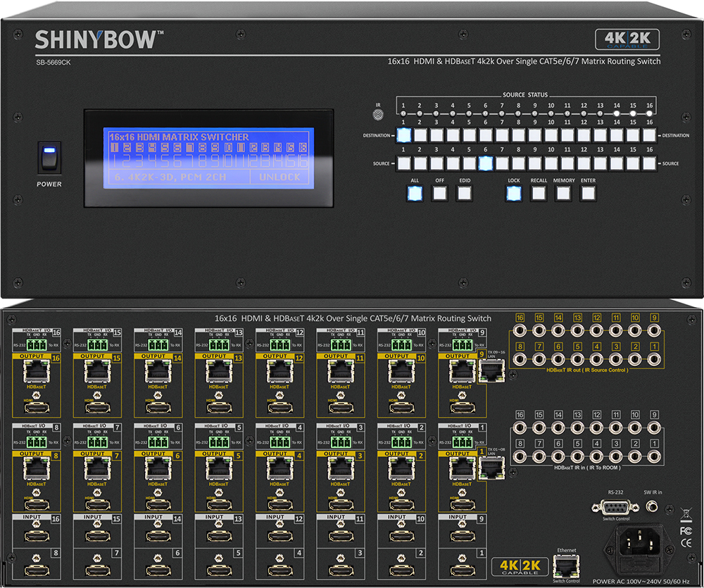Click "6. 4K2K-3D, PCM 2CH" LCD text
Screen dimensions: 704x588
point(170,177)
